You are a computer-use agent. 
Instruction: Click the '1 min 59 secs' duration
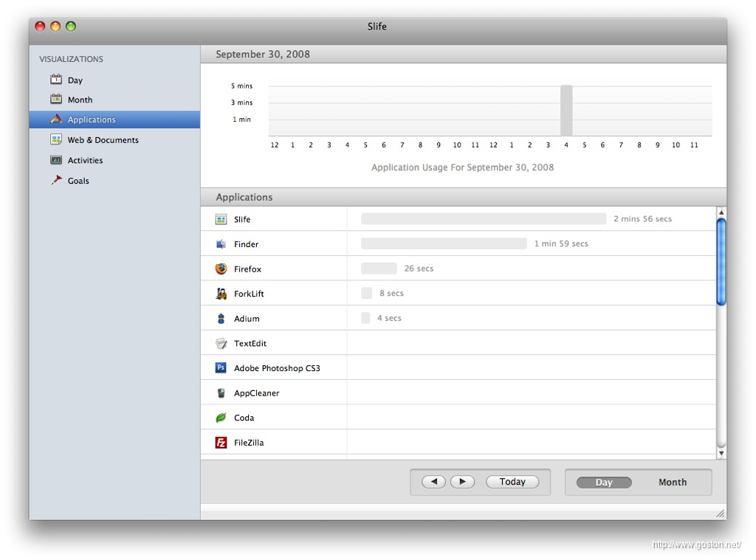click(561, 244)
